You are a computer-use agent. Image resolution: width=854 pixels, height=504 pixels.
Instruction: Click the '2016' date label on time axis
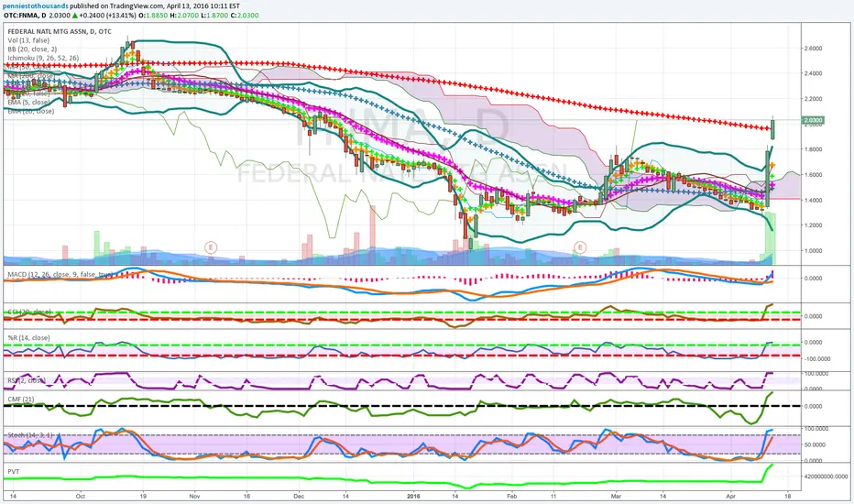[413, 497]
